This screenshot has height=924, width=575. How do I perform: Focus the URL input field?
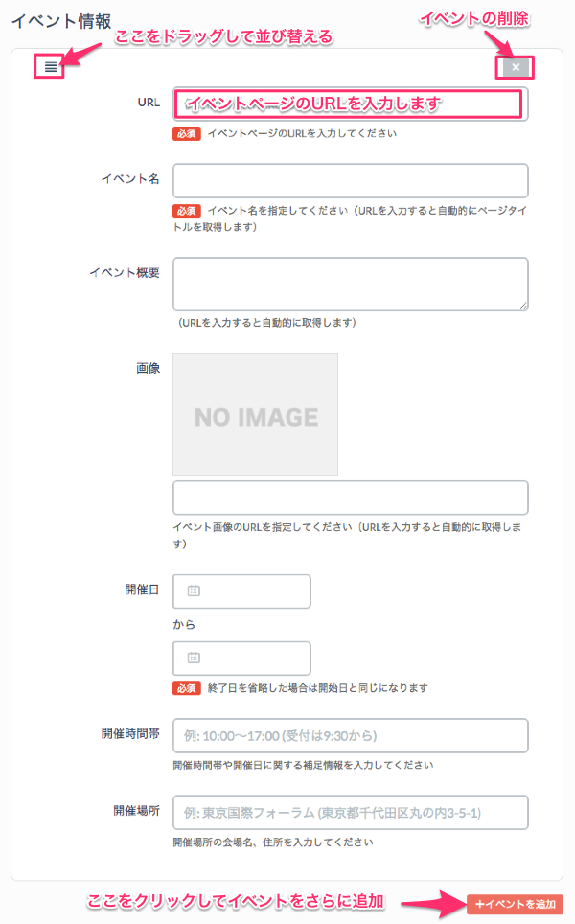coord(350,104)
